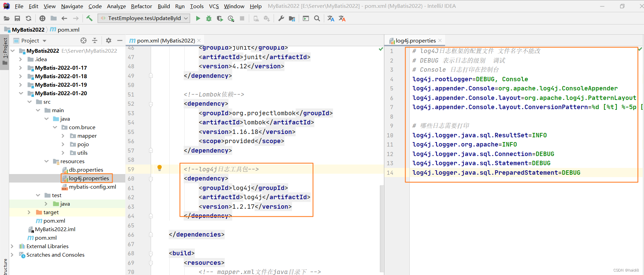This screenshot has height=275, width=644.
Task: Open the Tools menu
Action: tap(197, 6)
